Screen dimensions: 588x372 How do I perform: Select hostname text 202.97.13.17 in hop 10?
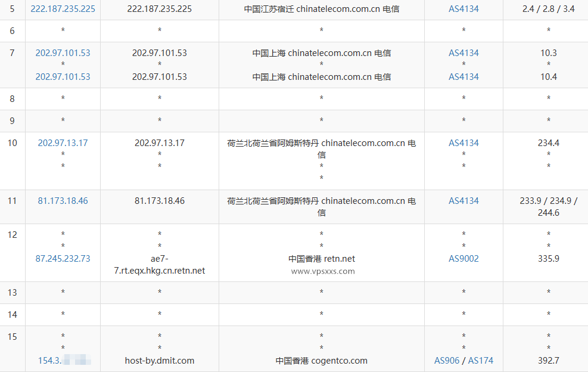pos(160,143)
